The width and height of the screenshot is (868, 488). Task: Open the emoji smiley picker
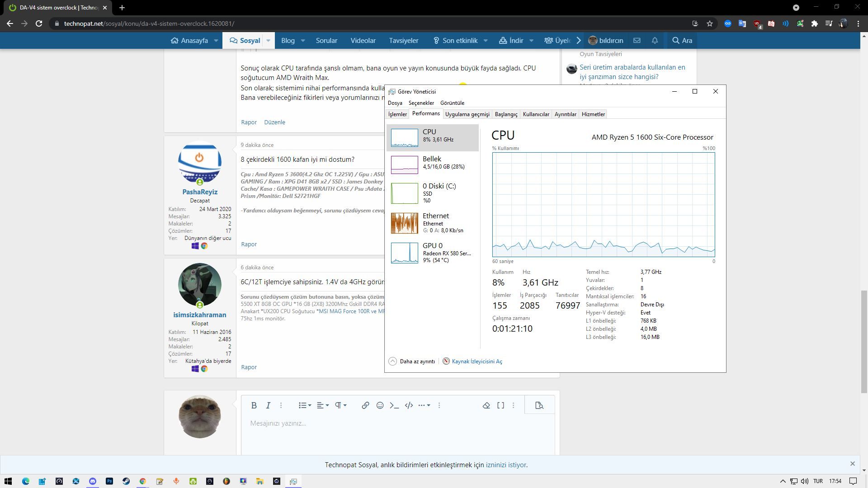point(380,405)
